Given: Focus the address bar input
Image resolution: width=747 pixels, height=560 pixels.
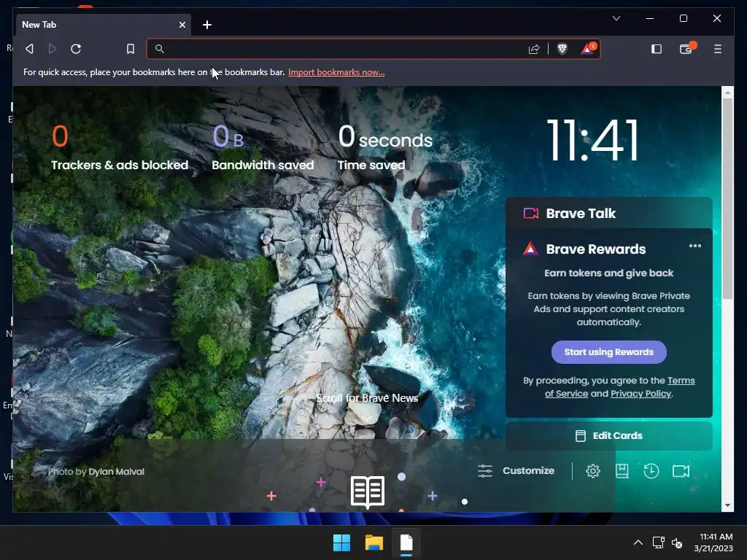Looking at the screenshot, I should pyautogui.click(x=343, y=49).
